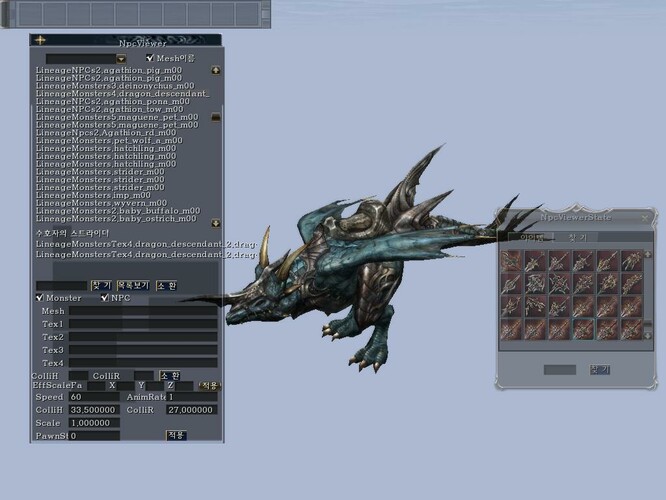This screenshot has width=666, height=500.
Task: Select fourth weapon icon in third row of NpcViewerState
Action: [x=583, y=306]
